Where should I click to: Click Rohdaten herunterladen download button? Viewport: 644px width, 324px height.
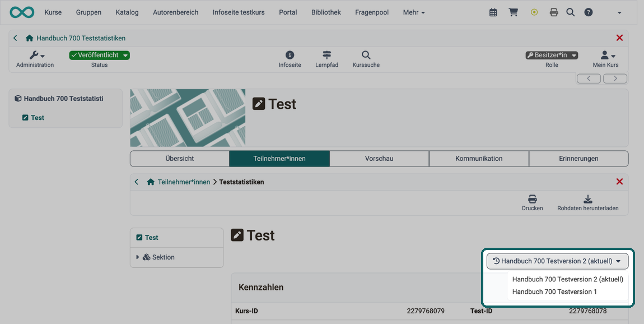click(588, 203)
